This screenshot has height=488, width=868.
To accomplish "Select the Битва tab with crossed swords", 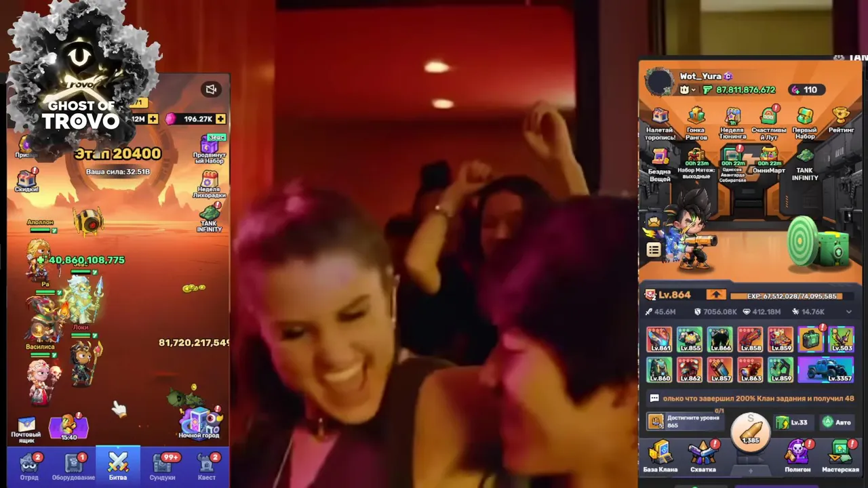I will click(118, 466).
